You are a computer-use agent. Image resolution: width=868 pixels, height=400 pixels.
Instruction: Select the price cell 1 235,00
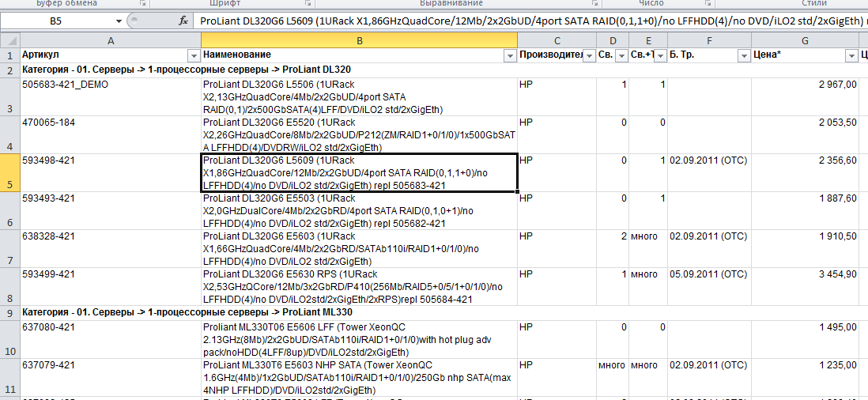click(x=805, y=377)
